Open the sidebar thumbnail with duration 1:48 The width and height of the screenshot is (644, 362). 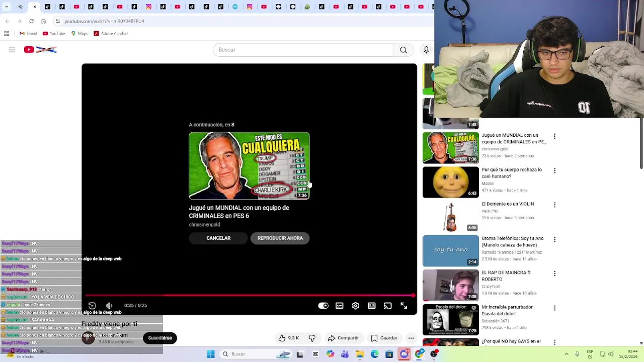click(451, 114)
